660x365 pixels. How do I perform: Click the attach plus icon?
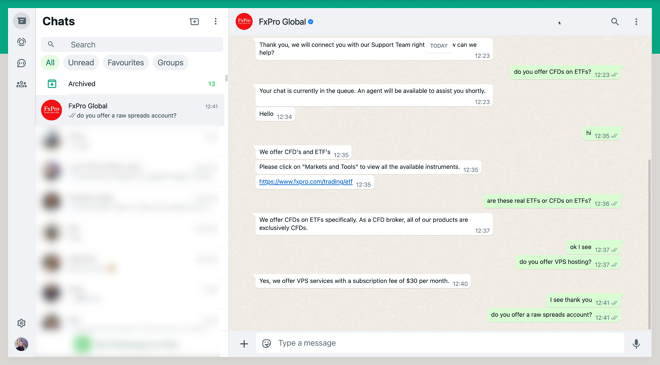click(x=244, y=344)
